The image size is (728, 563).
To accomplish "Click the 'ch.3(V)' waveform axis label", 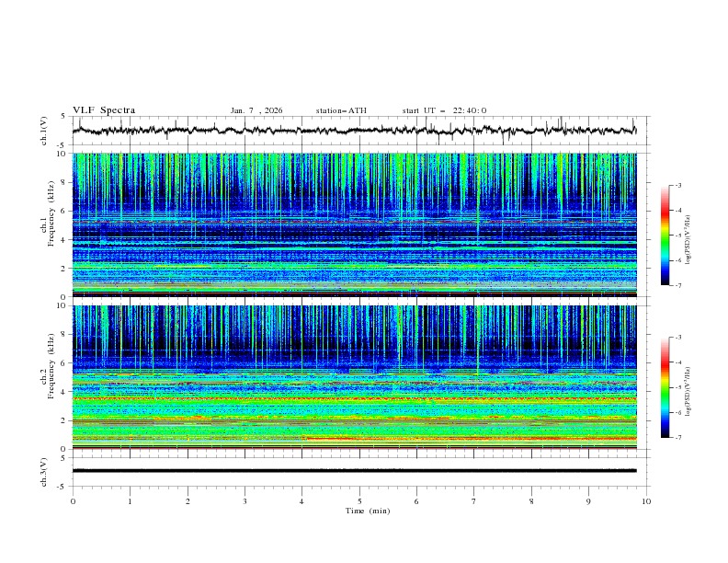I will [x=44, y=472].
